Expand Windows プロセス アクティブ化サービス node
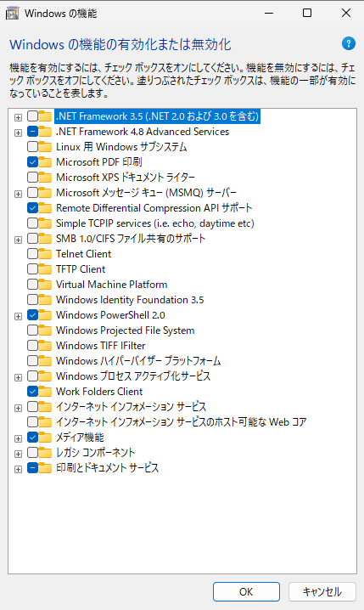This screenshot has width=364, height=610. (x=19, y=377)
